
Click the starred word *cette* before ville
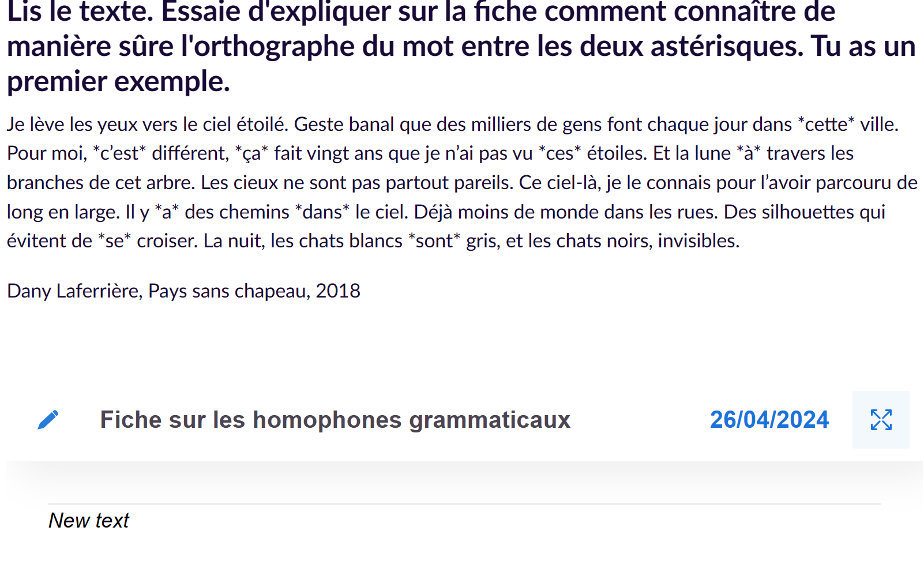coord(826,125)
